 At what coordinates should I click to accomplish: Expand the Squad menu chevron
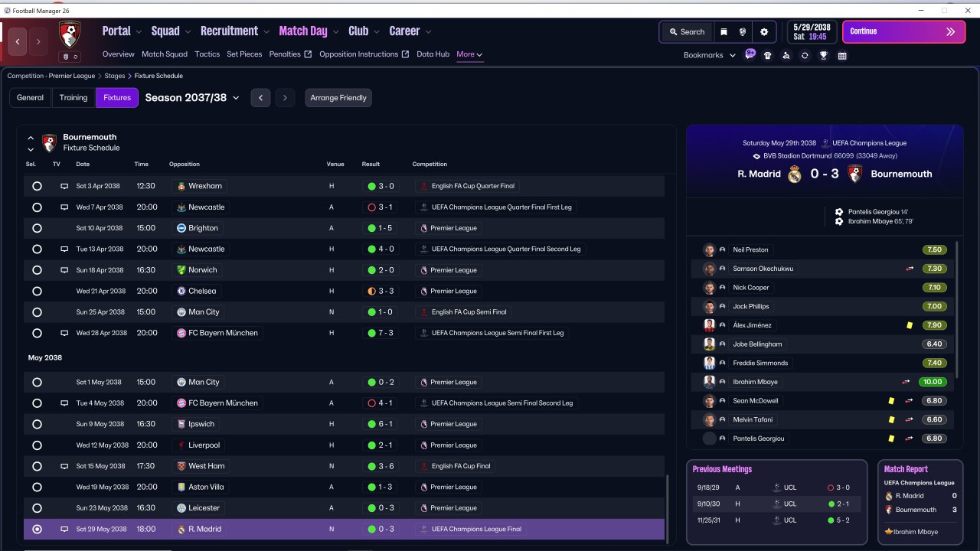[188, 32]
